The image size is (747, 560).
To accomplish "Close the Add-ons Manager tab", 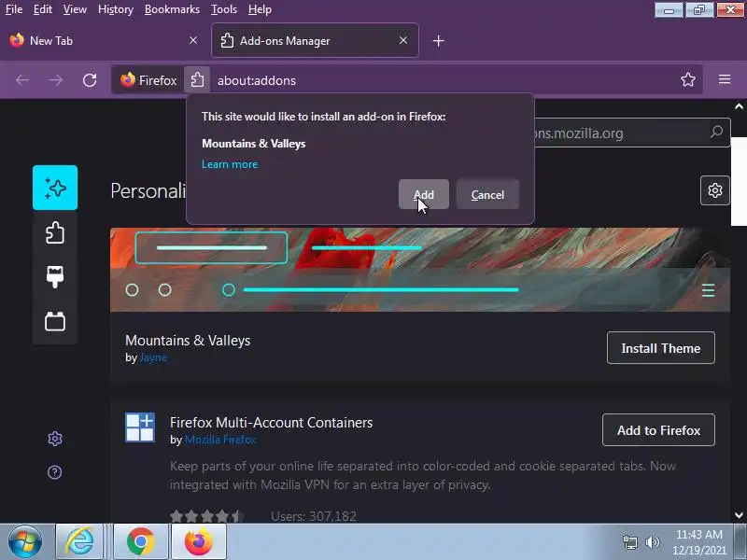I will coord(403,40).
